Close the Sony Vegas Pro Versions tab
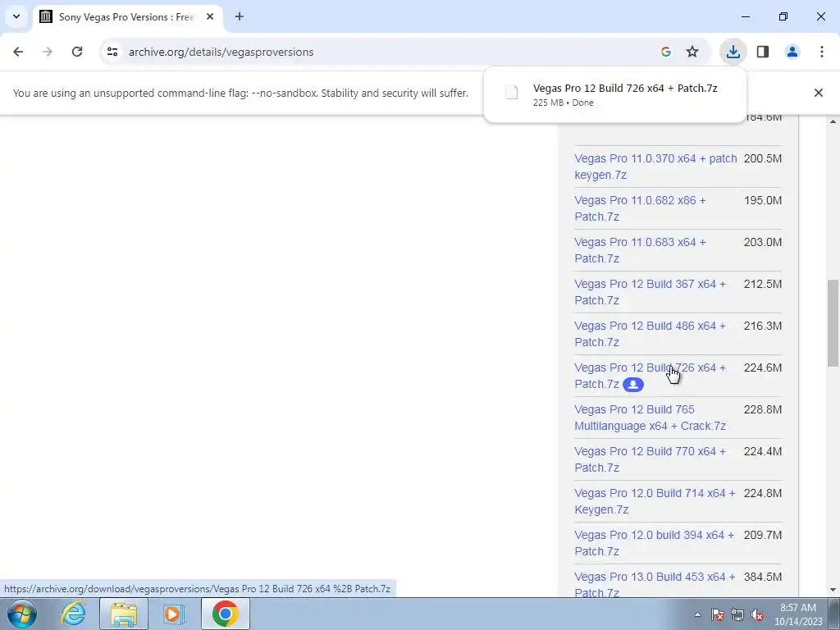 210,16
